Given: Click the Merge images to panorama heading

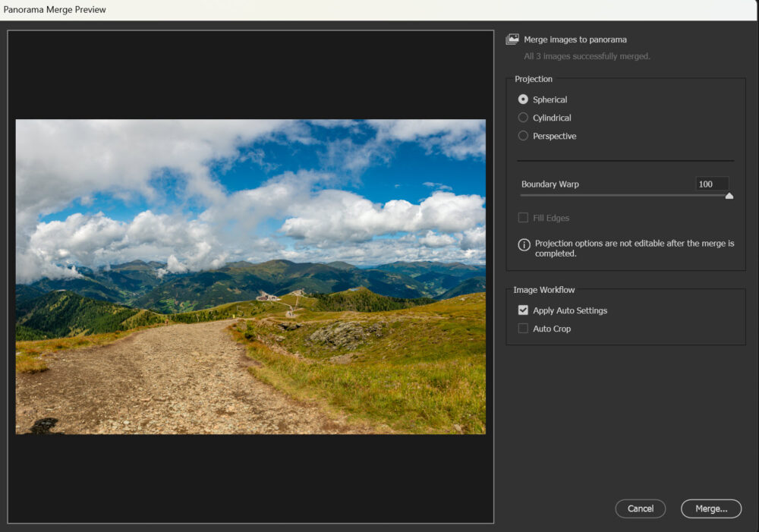Looking at the screenshot, I should coord(575,39).
